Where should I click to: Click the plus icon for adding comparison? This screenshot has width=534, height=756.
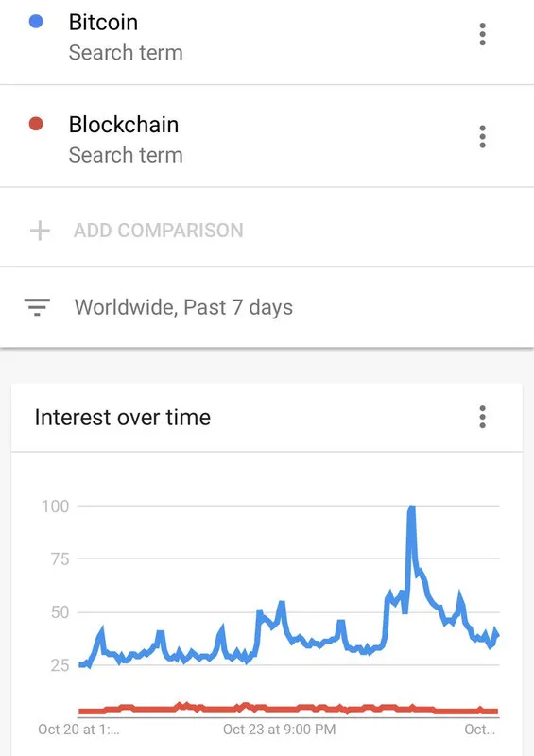[40, 231]
